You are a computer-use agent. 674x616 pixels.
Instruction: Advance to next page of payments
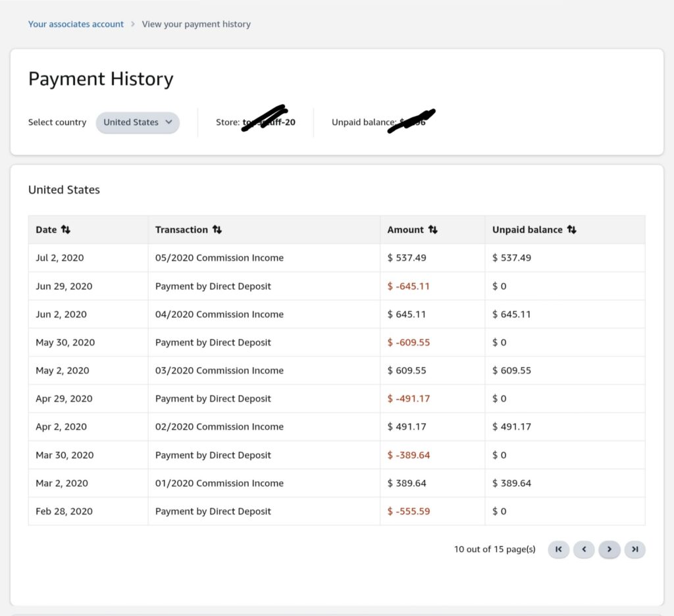(x=609, y=549)
